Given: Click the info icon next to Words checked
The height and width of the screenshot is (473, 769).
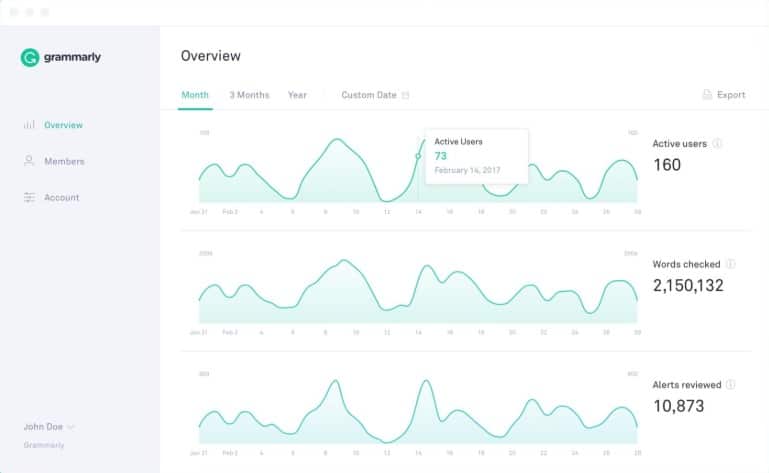Looking at the screenshot, I should pyautogui.click(x=731, y=264).
